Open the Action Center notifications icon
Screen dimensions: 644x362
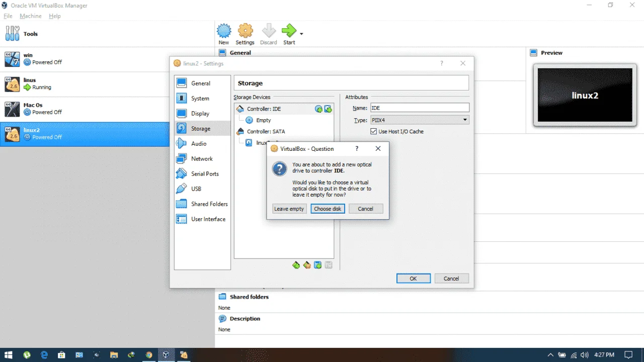(x=628, y=355)
